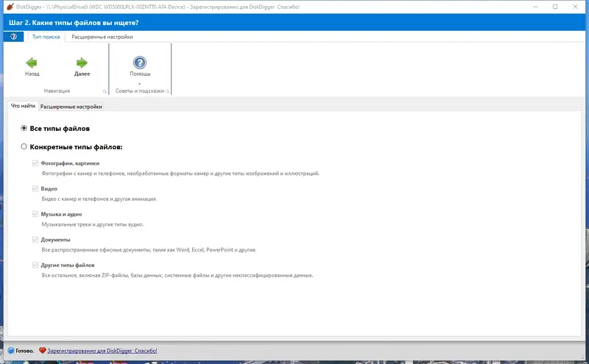The width and height of the screenshot is (589, 364).
Task: Click the red heart icon in status bar
Action: point(43,351)
